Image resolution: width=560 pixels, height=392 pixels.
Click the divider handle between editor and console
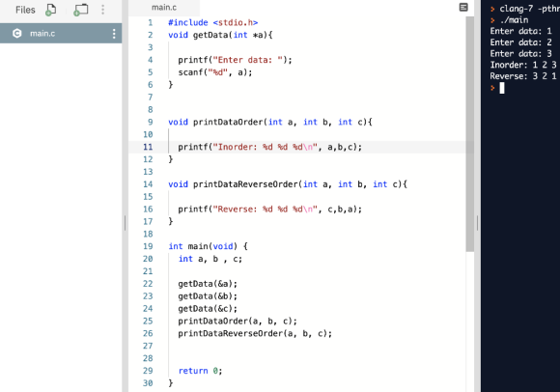tap(477, 223)
